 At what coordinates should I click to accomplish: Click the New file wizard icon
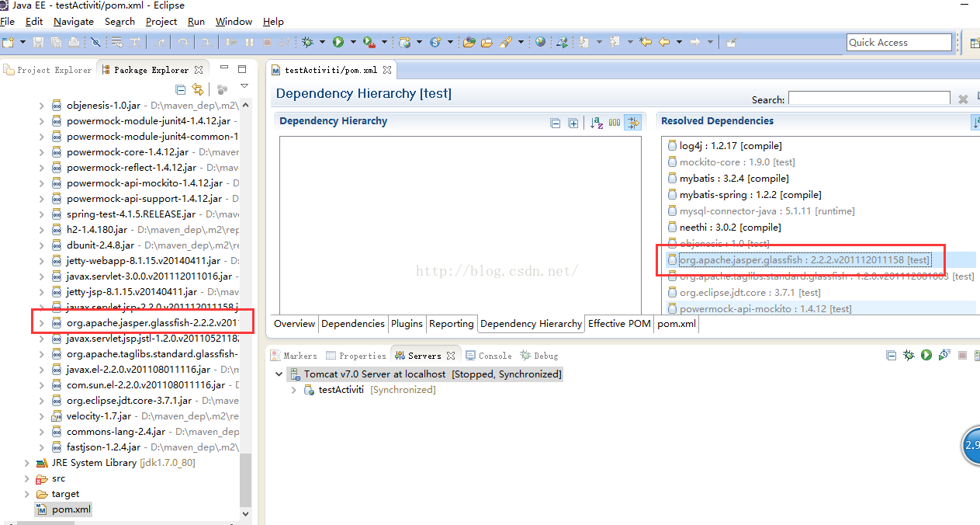point(8,42)
